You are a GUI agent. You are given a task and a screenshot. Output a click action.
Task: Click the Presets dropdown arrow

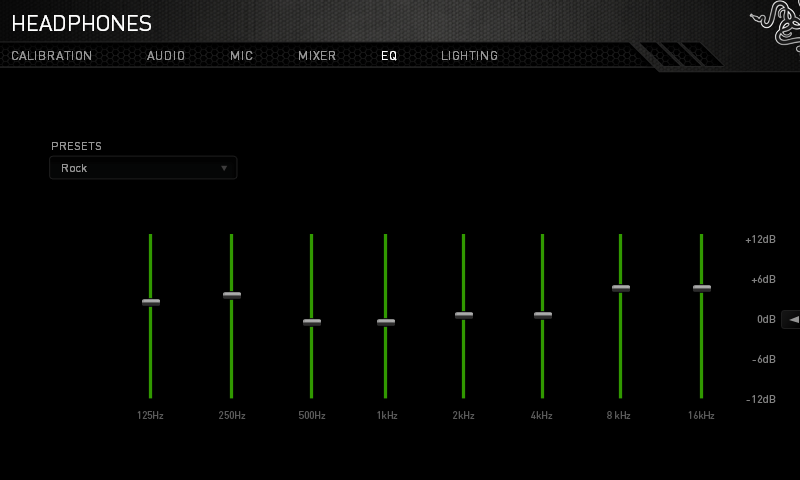(223, 168)
